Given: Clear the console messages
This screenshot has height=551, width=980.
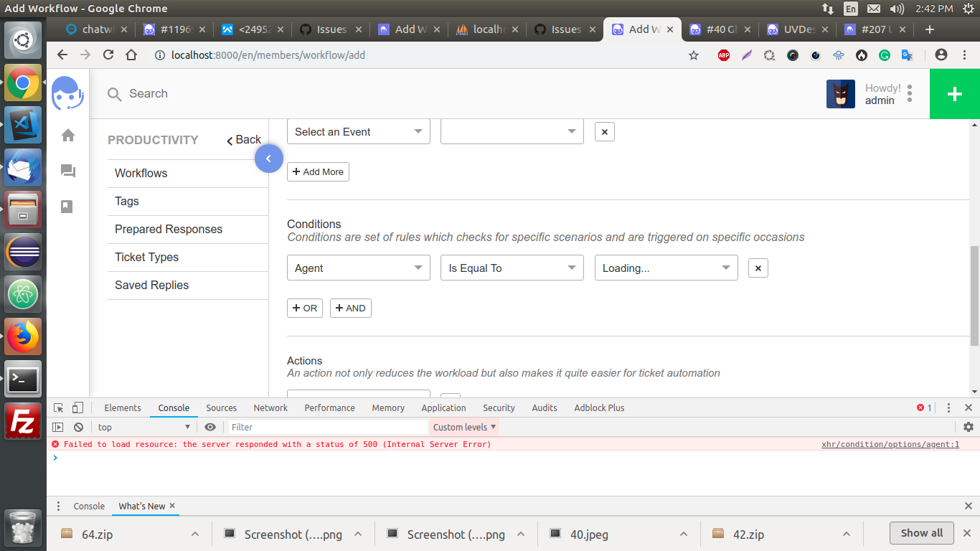Looking at the screenshot, I should pyautogui.click(x=78, y=427).
